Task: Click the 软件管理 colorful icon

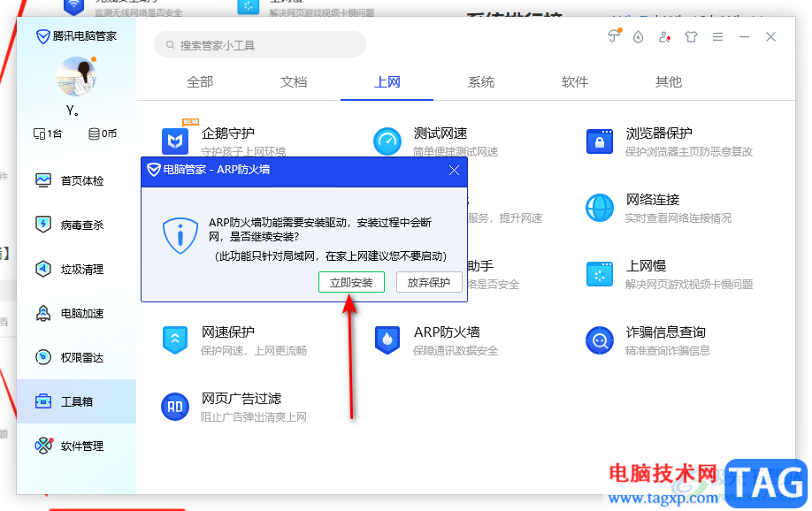Action: tap(43, 446)
